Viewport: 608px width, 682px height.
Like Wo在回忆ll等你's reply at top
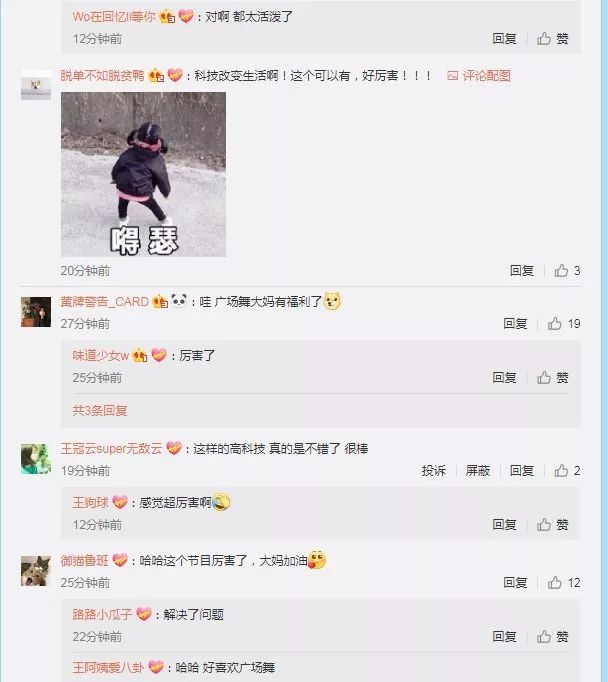point(552,38)
